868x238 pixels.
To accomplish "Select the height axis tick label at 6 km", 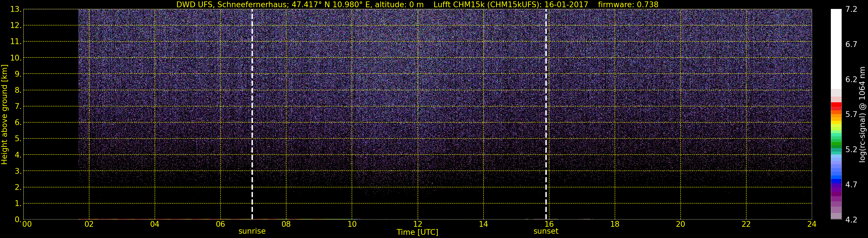I will point(18,123).
